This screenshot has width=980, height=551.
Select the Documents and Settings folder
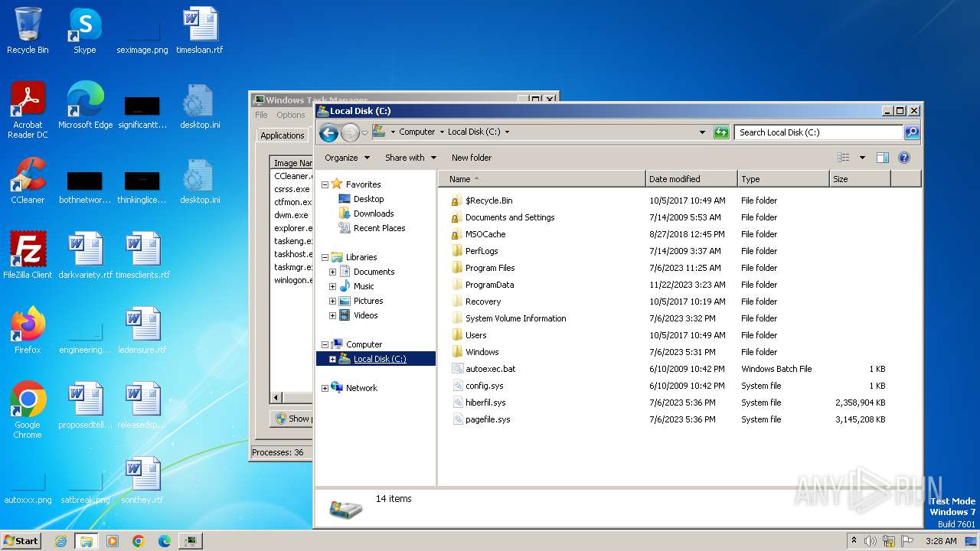pyautogui.click(x=510, y=217)
